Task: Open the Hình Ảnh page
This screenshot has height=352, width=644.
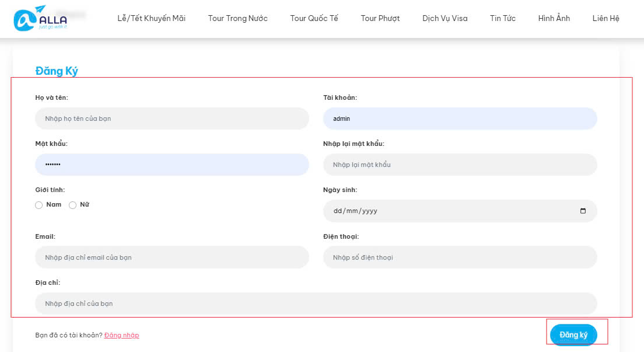Action: coord(554,19)
